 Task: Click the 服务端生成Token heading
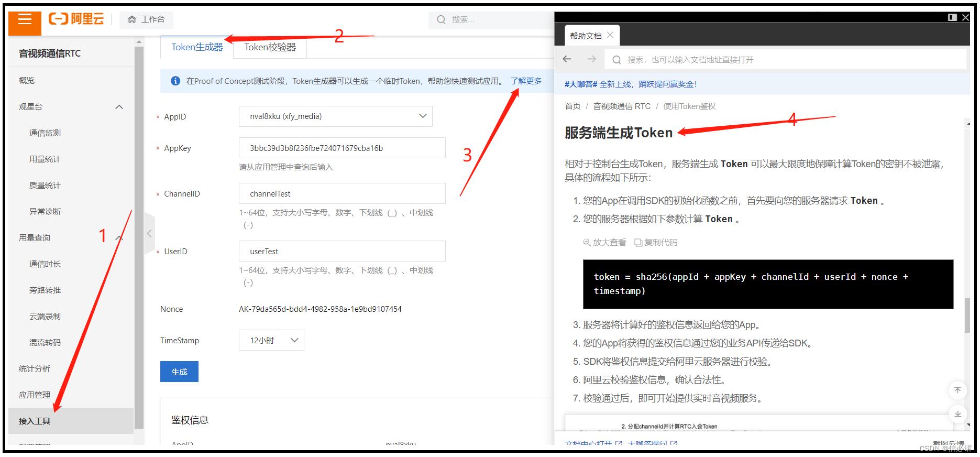point(619,133)
